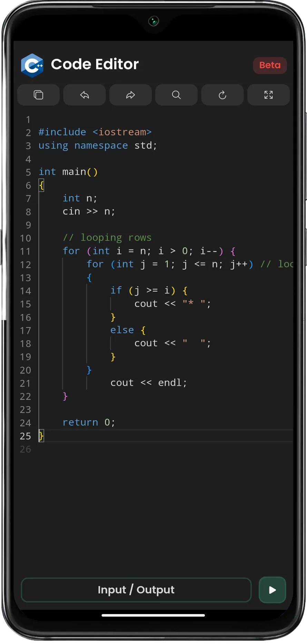Click the cout blank-spaces statement on line 18
The height and width of the screenshot is (644, 307).
click(x=172, y=343)
